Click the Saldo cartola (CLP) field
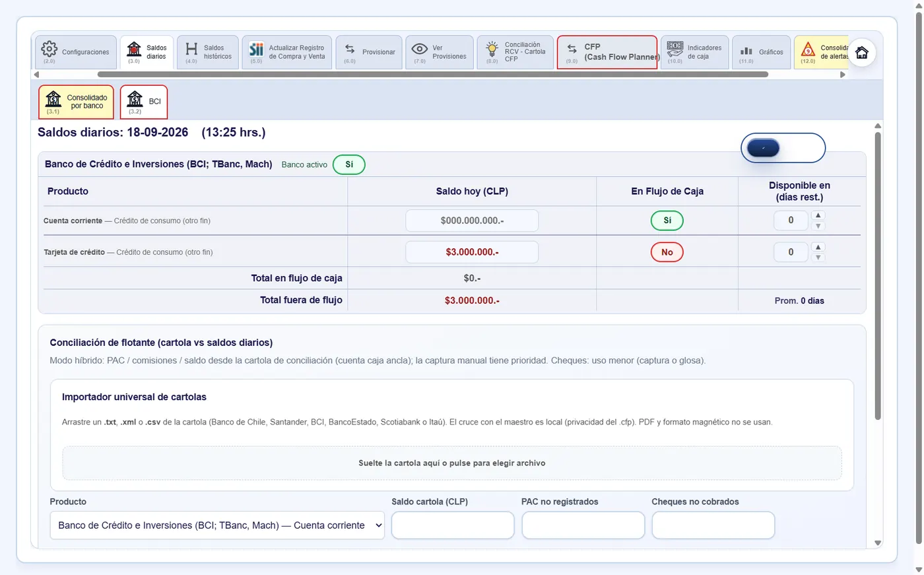924x575 pixels. pyautogui.click(x=453, y=525)
